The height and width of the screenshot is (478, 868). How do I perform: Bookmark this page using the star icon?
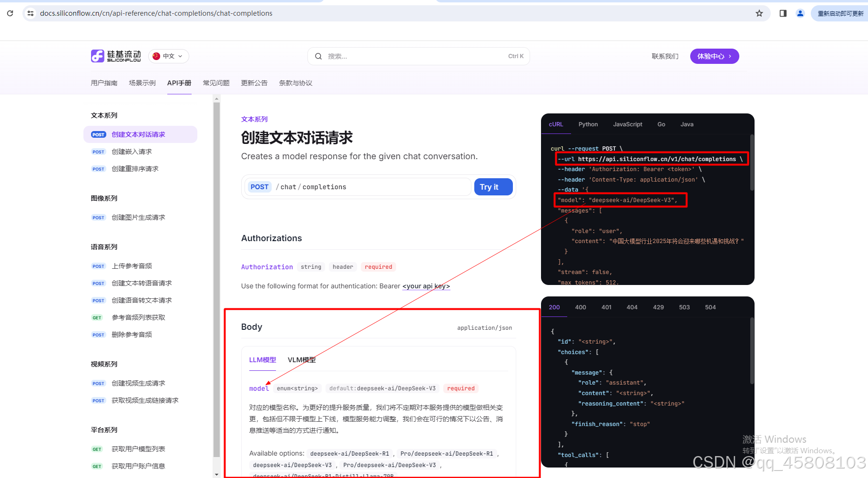click(759, 13)
